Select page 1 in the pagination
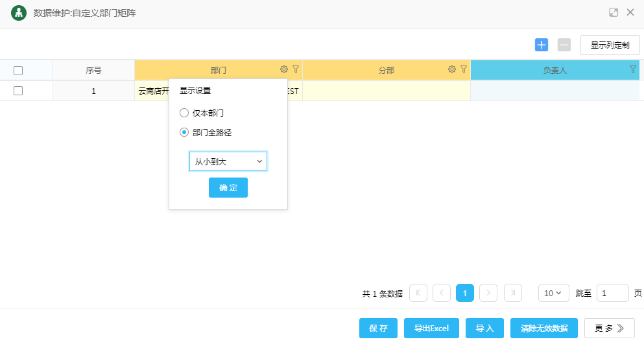The image size is (644, 346). coord(465,293)
